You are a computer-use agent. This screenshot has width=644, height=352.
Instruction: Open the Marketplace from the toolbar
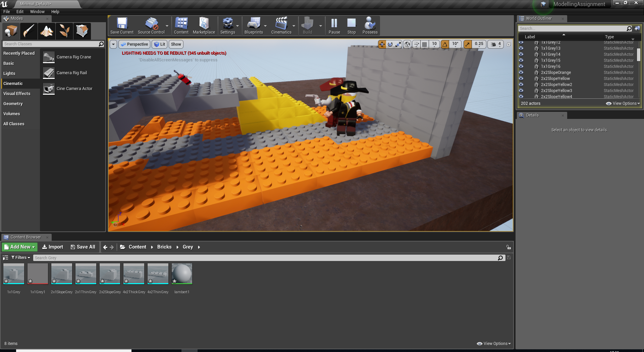tap(204, 26)
